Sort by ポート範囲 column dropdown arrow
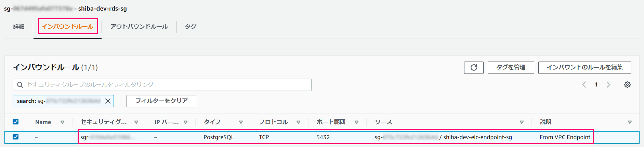The width and height of the screenshot is (644, 147). [356, 122]
